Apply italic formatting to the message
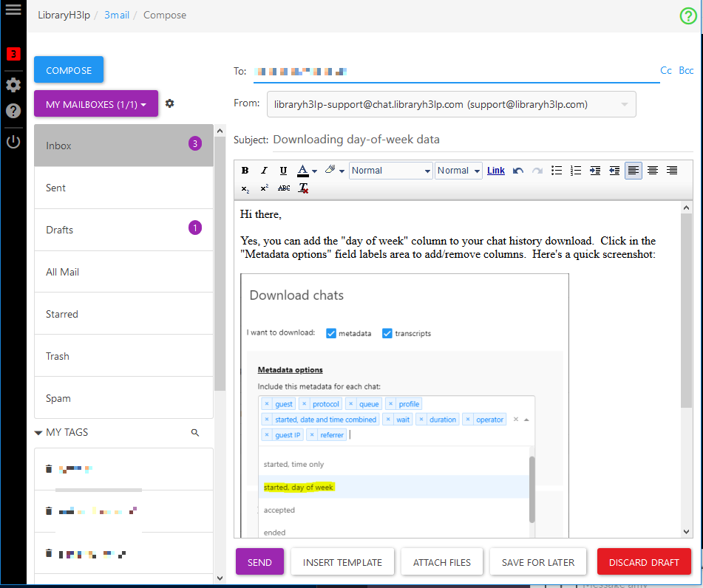Image resolution: width=703 pixels, height=588 pixels. 264,171
